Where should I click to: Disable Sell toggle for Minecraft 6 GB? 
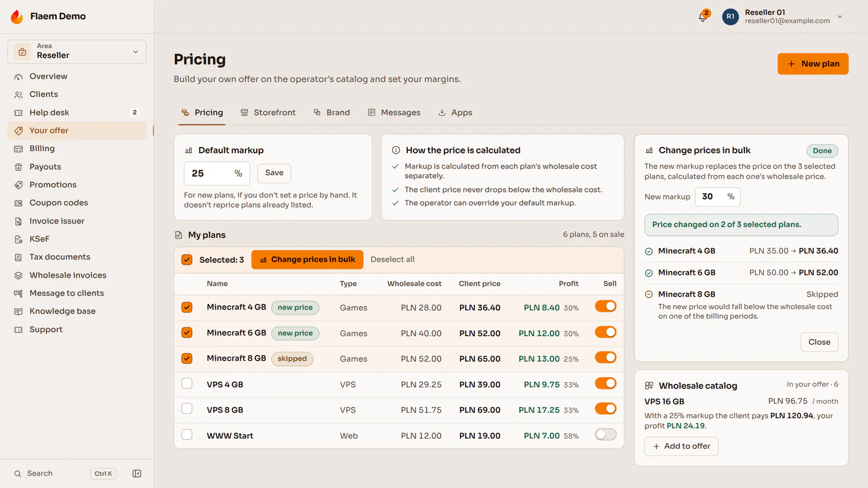605,332
